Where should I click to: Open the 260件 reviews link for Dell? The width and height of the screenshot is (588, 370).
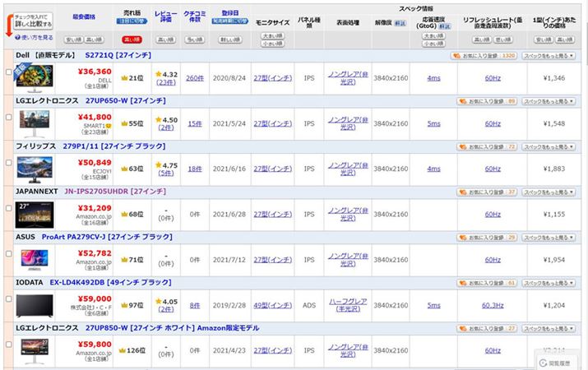click(194, 78)
